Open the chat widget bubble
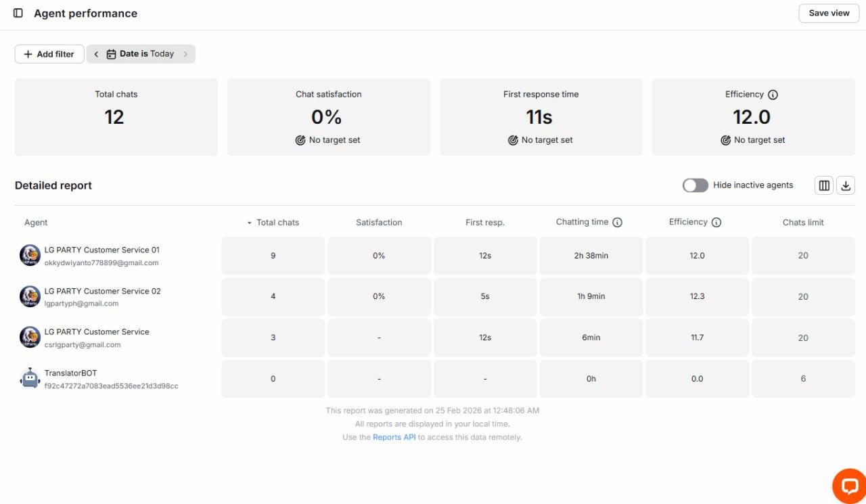 point(849,486)
